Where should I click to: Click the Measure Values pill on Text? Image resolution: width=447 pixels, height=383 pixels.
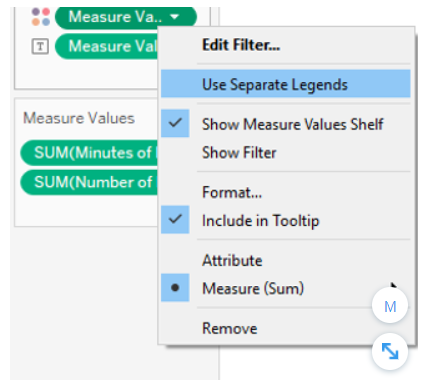(107, 46)
